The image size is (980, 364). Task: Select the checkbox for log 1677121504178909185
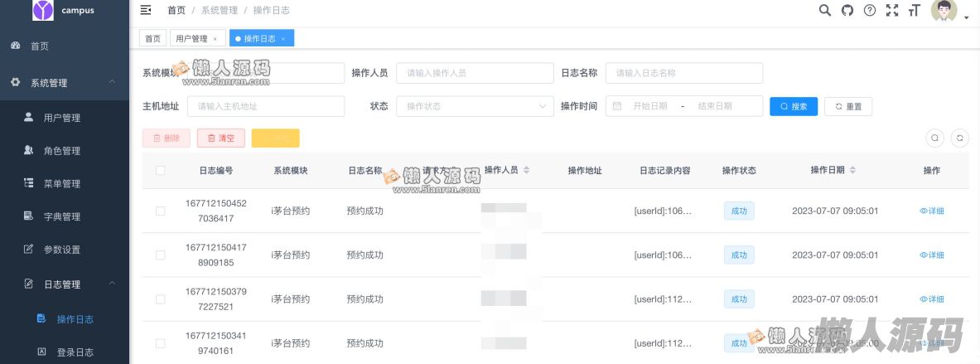pyautogui.click(x=161, y=255)
